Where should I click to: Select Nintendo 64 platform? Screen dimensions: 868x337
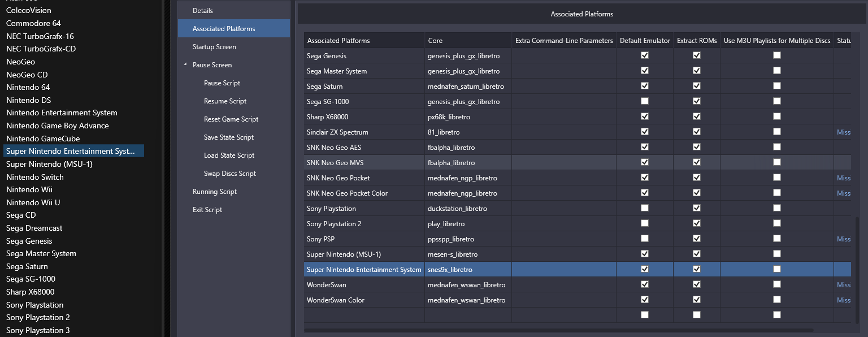click(x=28, y=87)
